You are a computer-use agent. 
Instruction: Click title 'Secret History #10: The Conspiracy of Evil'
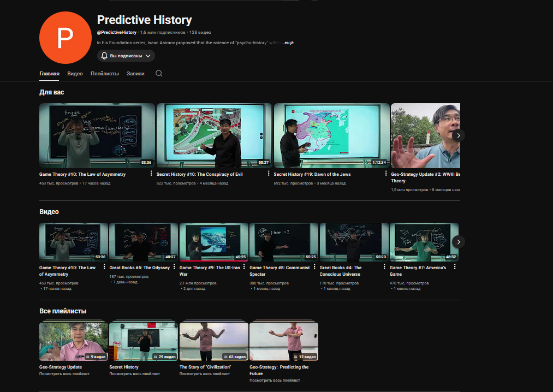coord(200,174)
